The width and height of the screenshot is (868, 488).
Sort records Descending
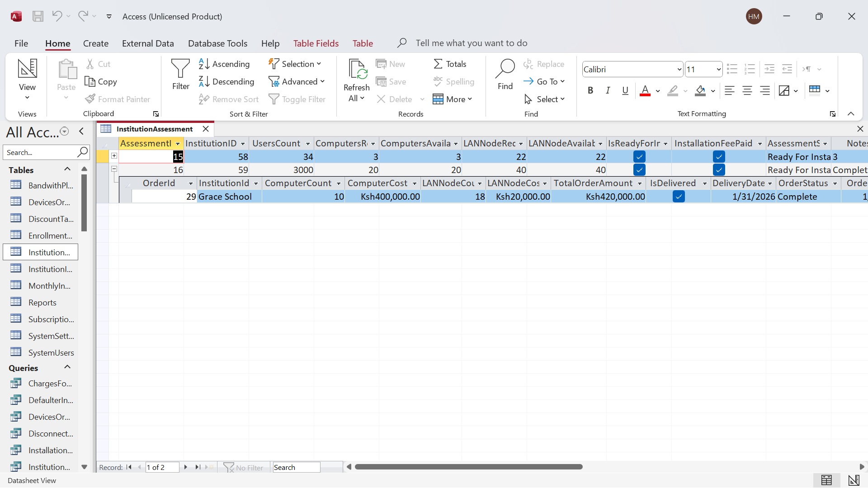point(226,81)
